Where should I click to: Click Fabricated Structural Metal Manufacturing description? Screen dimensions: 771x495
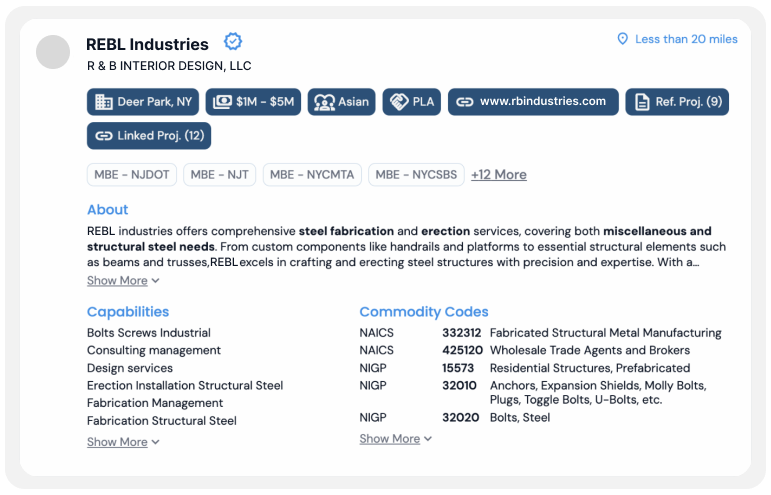605,333
